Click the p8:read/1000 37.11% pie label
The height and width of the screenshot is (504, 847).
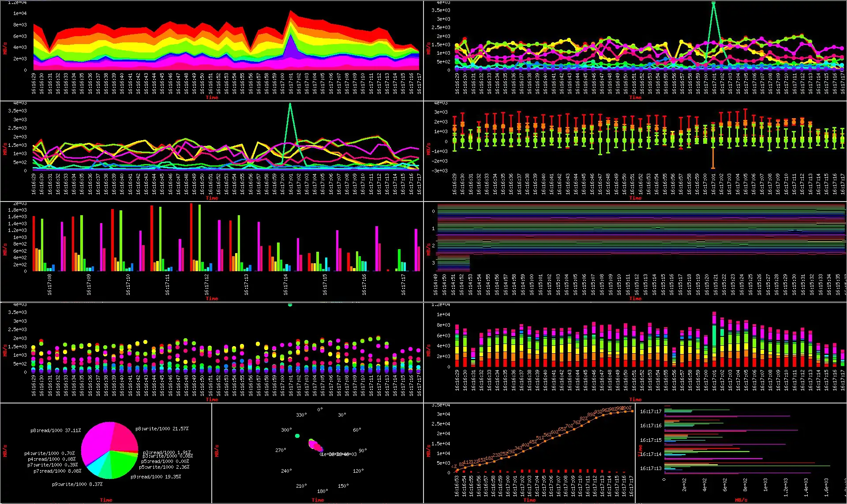click(x=56, y=430)
